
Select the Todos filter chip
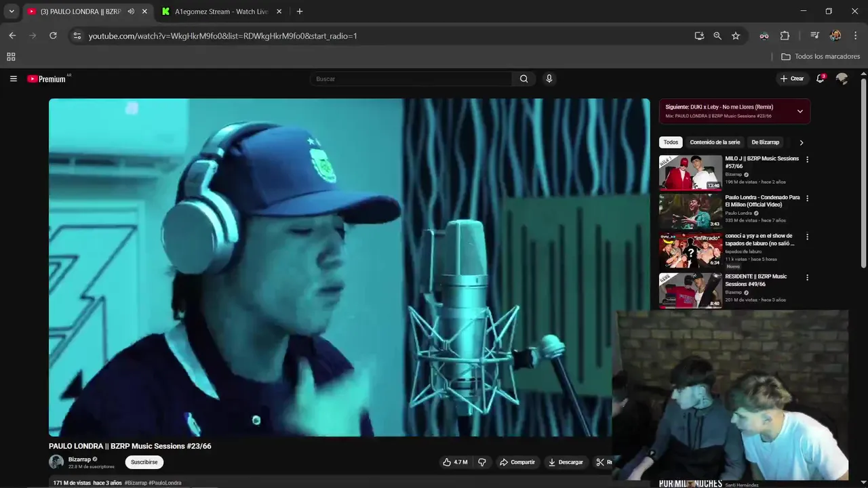coord(671,142)
